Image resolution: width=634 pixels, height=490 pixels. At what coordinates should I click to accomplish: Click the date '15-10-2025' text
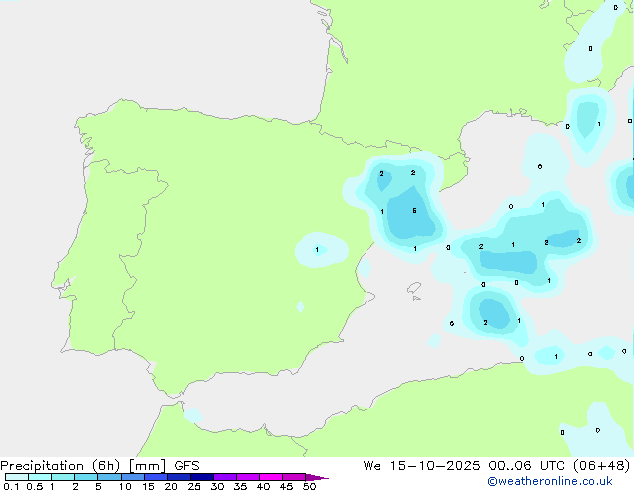coord(435,466)
